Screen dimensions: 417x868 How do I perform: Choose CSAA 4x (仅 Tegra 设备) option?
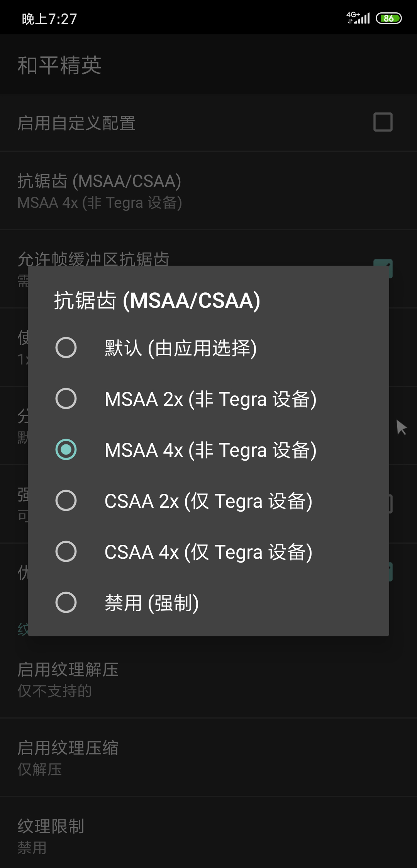point(66,551)
